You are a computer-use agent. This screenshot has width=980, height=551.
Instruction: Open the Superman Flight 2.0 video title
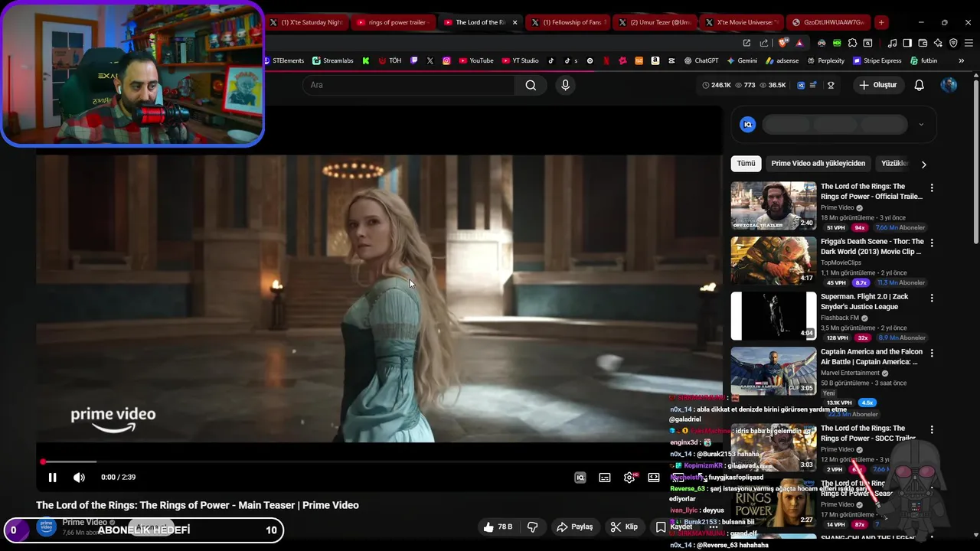(x=864, y=302)
